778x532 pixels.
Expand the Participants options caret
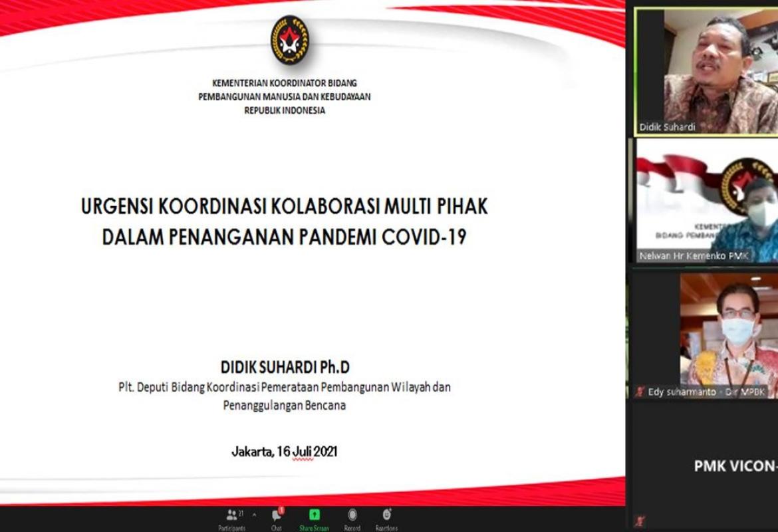pyautogui.click(x=253, y=515)
